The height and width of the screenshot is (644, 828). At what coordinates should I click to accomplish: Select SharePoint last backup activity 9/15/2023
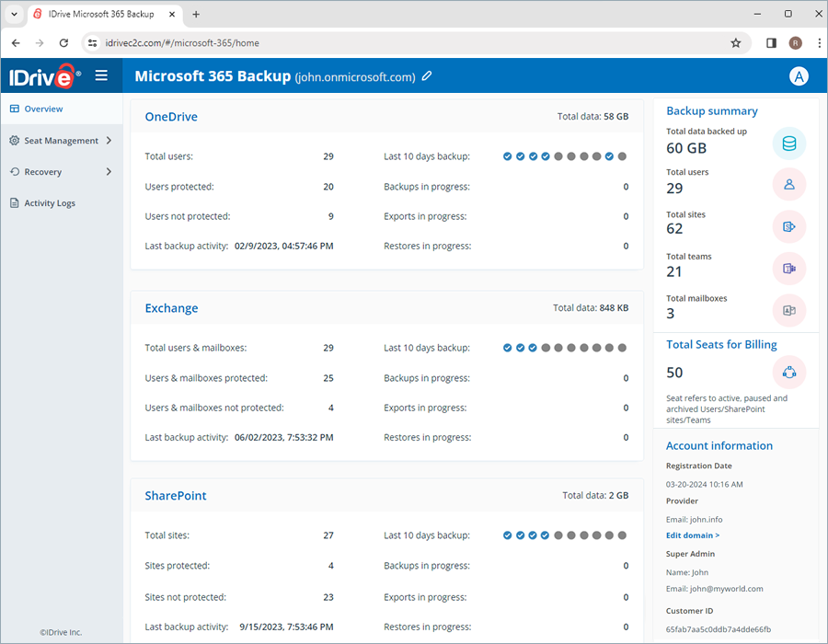tap(286, 627)
